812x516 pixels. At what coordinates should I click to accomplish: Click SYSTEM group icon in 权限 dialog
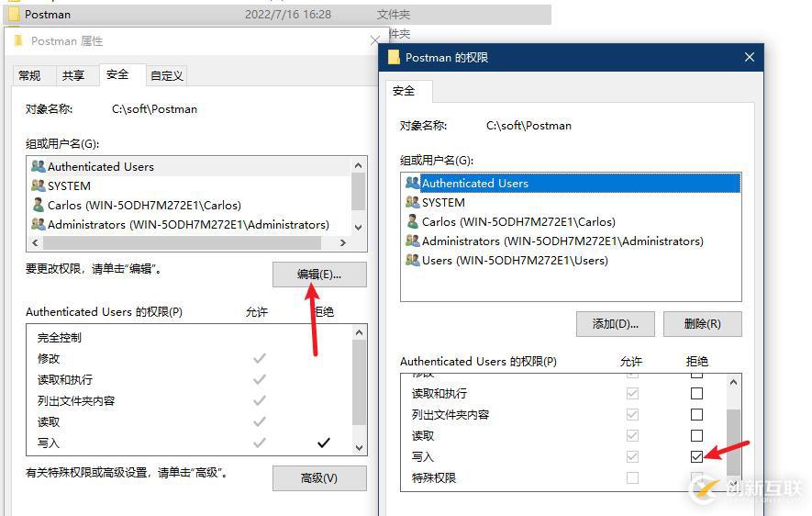(413, 202)
